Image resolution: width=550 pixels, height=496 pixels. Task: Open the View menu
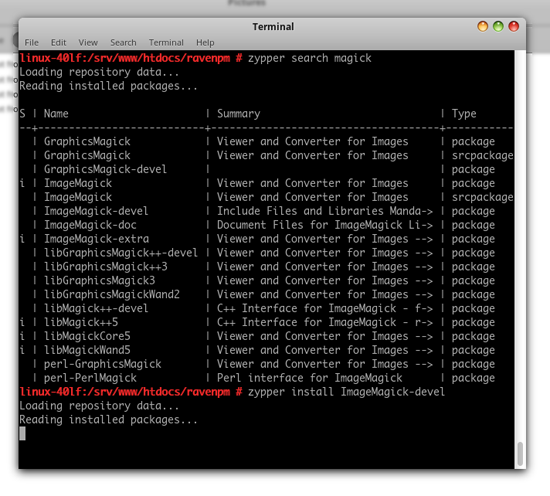tap(88, 42)
